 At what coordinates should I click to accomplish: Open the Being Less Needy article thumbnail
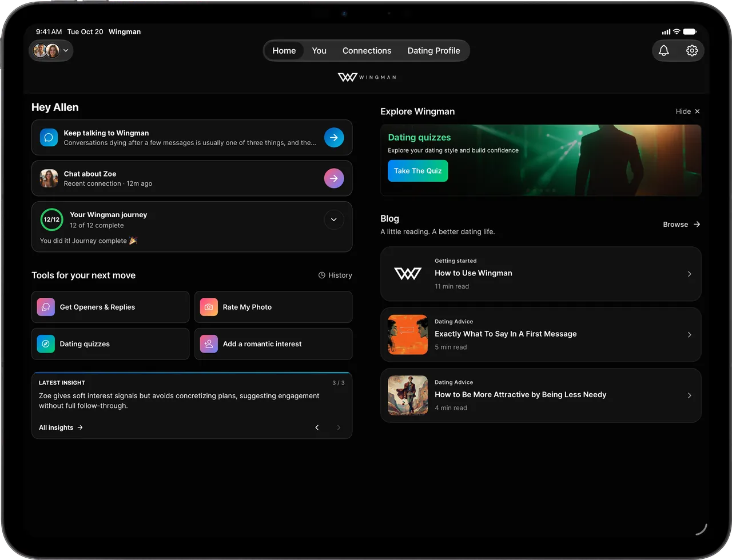coord(408,395)
